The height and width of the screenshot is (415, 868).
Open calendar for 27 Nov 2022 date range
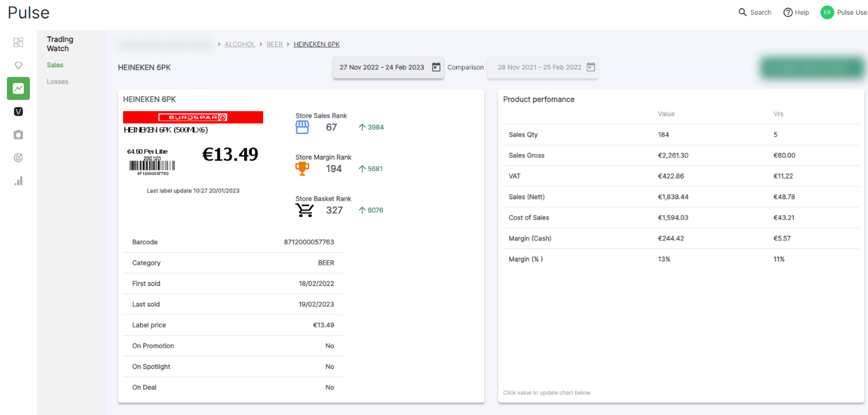click(436, 67)
